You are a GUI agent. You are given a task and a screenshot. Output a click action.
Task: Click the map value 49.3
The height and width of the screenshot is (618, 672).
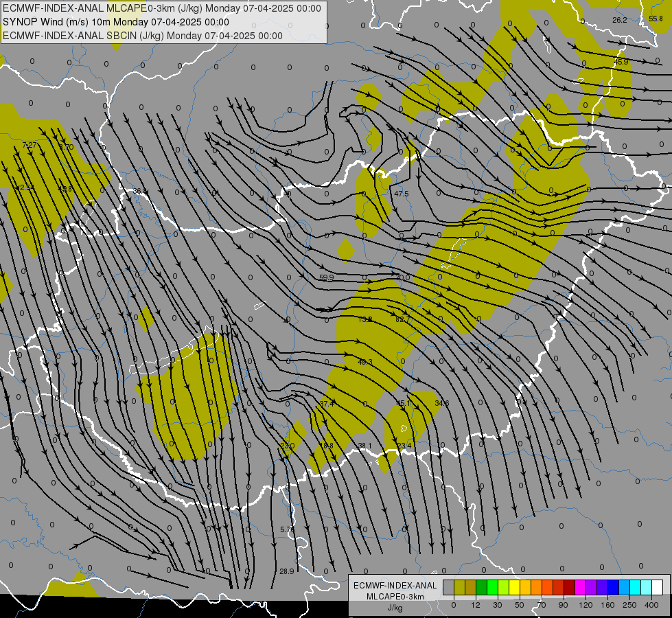click(x=365, y=362)
